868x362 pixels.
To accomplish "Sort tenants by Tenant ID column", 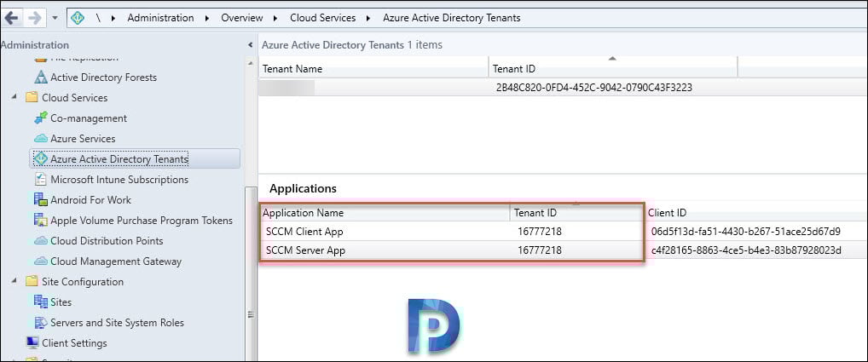I will coord(613,69).
